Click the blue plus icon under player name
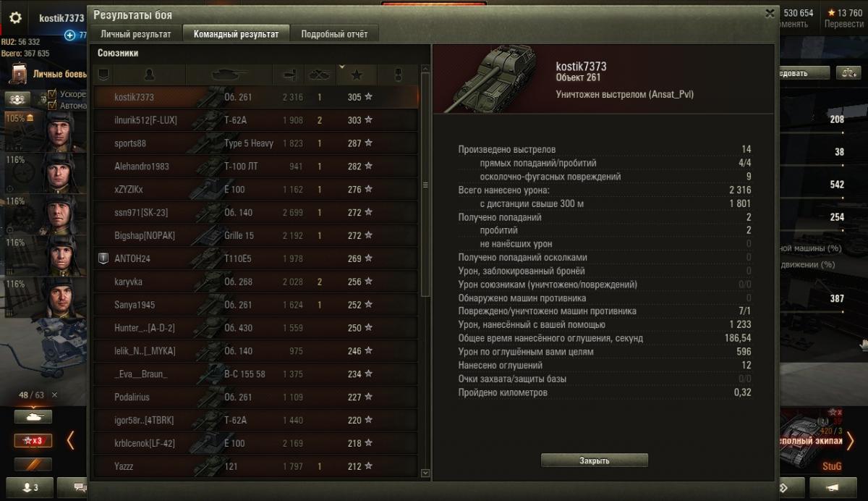The image size is (868, 501). click(69, 35)
